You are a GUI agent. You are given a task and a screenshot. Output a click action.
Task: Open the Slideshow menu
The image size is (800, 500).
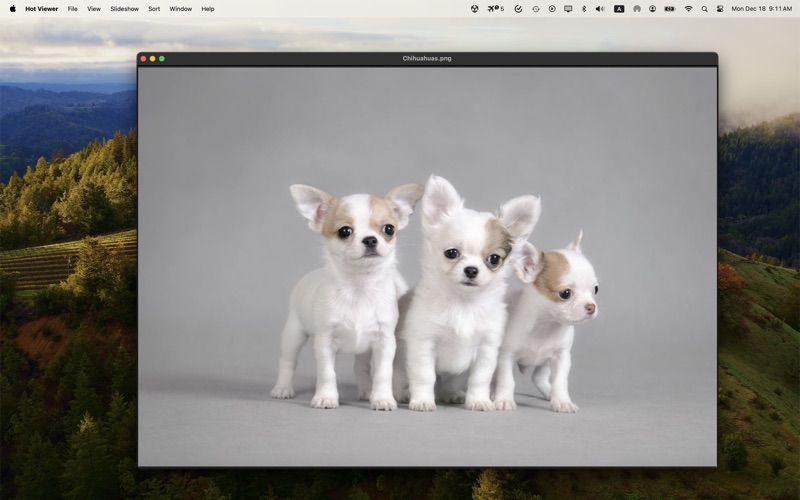pos(124,9)
